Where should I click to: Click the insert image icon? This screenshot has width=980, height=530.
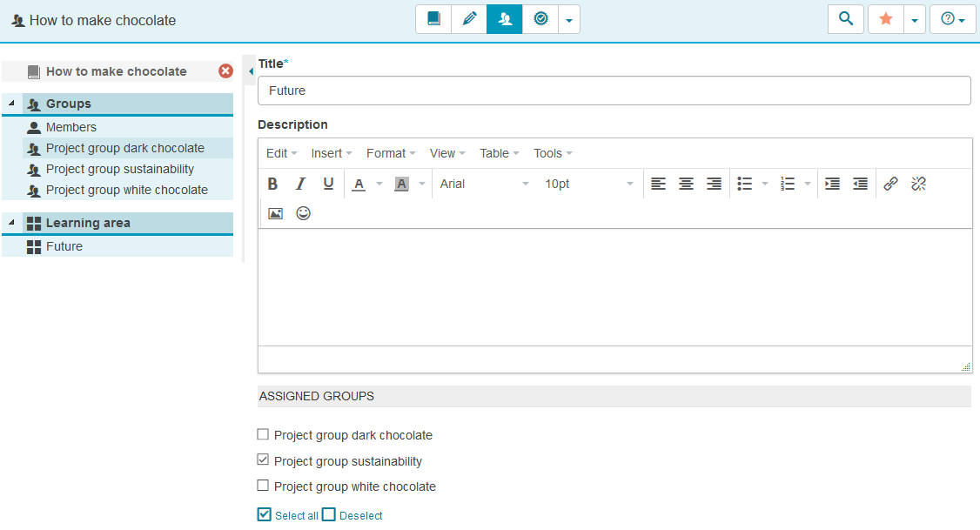275,213
